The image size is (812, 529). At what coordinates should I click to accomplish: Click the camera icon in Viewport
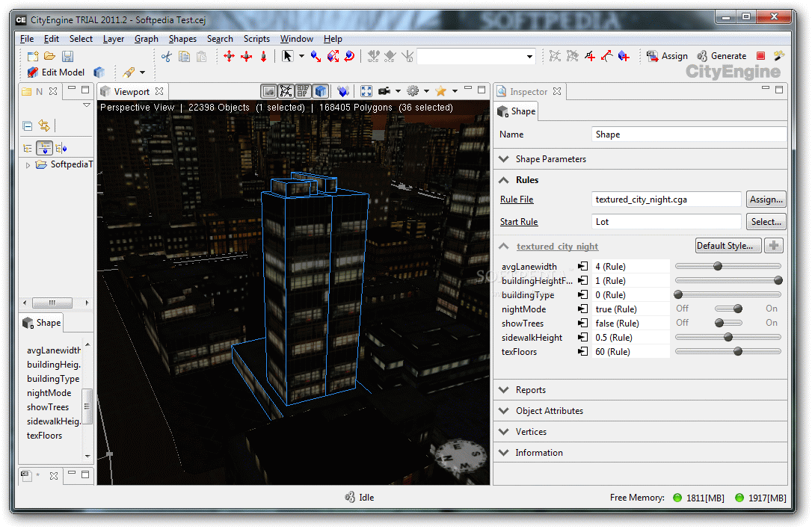(384, 92)
